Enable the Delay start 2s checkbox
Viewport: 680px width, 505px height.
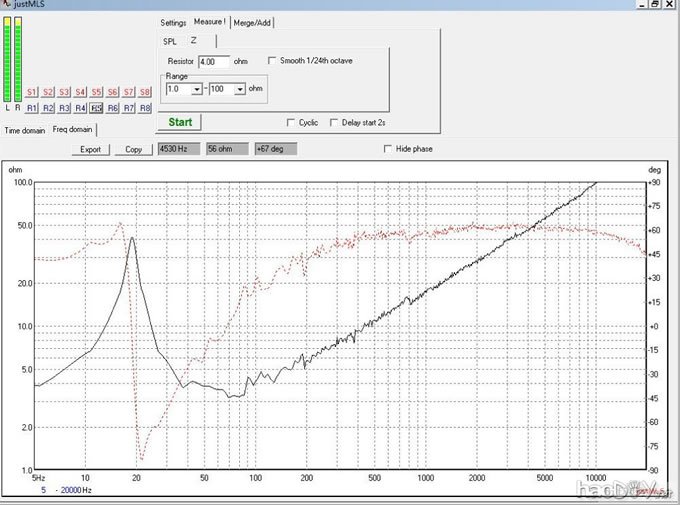click(x=335, y=123)
